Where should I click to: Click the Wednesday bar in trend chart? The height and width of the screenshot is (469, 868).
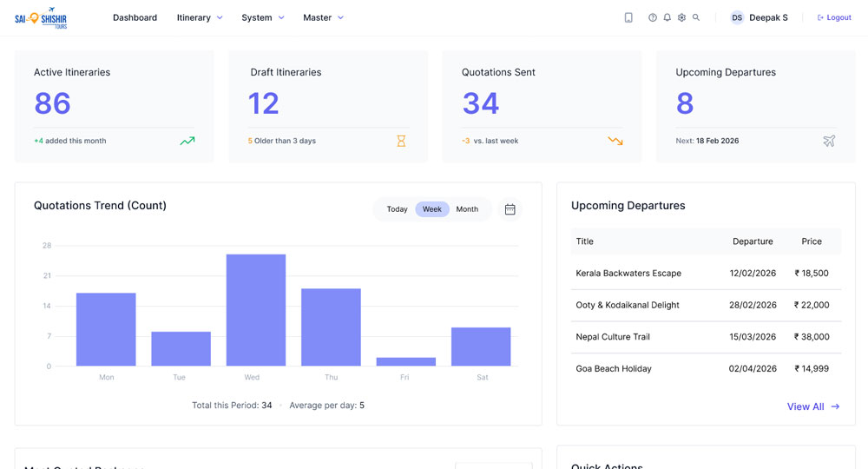[256, 309]
